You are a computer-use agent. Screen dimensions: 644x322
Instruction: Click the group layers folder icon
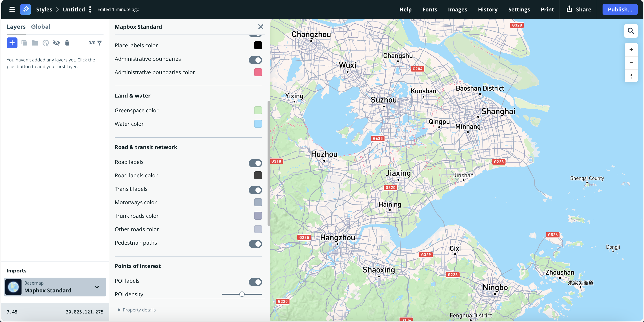pyautogui.click(x=35, y=43)
